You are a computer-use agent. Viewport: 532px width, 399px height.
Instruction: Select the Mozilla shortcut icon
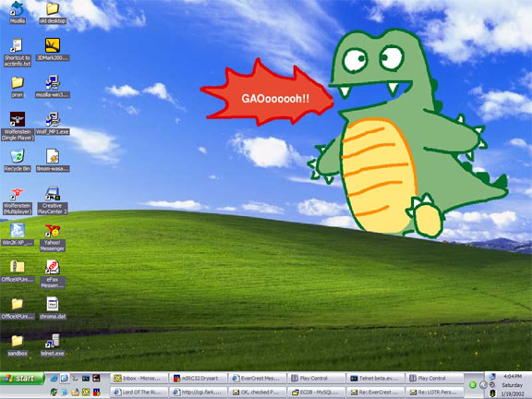coord(18,13)
